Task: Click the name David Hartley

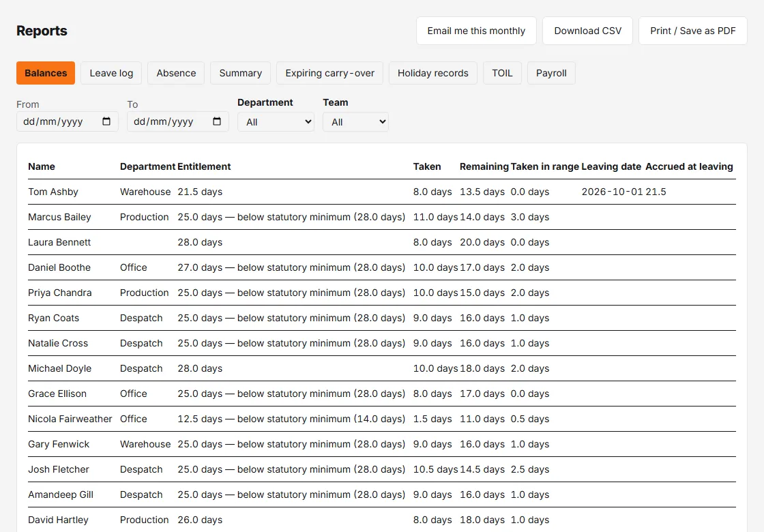Action: click(x=59, y=520)
